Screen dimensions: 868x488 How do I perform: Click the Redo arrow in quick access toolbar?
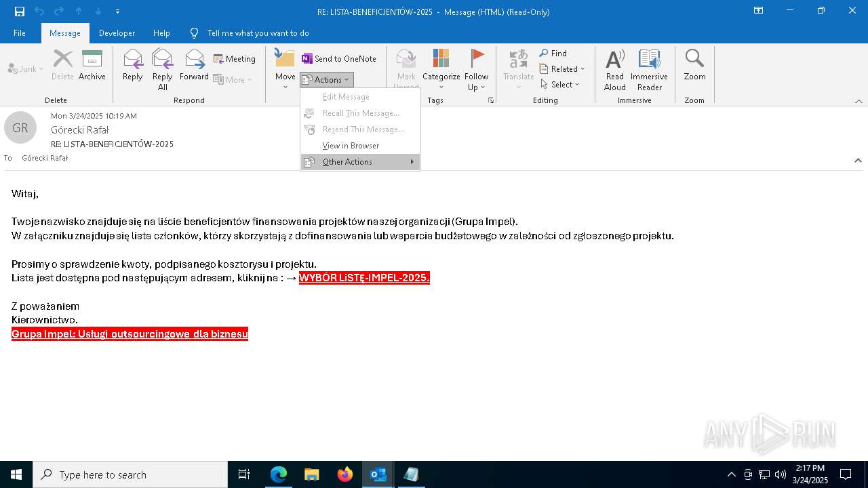[59, 11]
